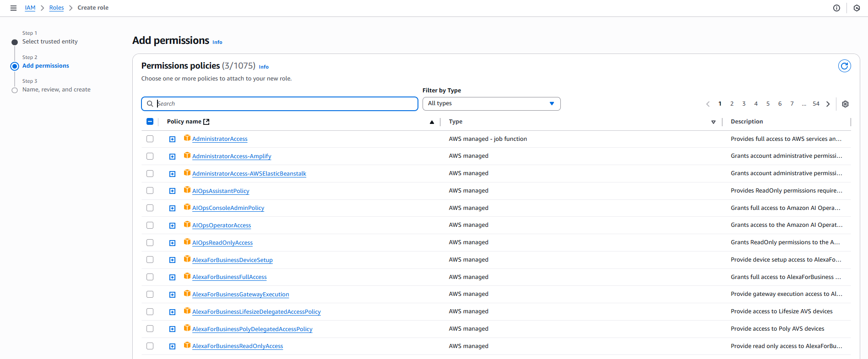Viewport: 868px width, 359px height.
Task: Open the hamburger navigation menu
Action: point(13,8)
